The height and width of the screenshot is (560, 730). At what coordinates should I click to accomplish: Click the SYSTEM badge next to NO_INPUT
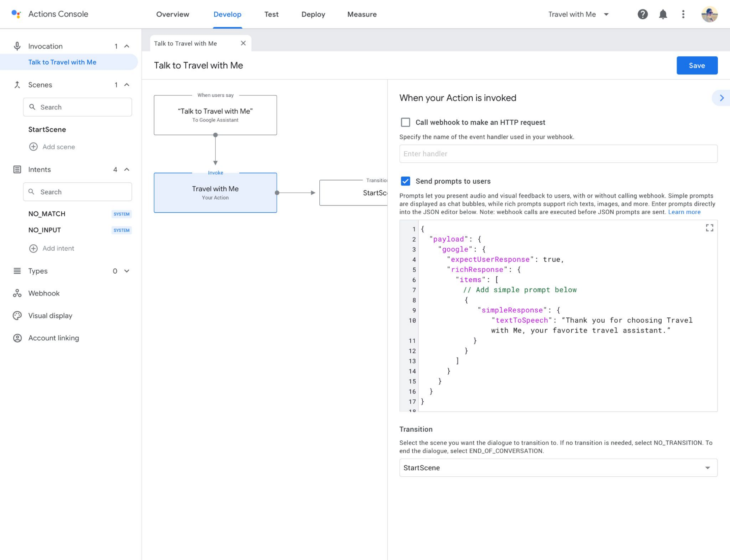point(121,230)
